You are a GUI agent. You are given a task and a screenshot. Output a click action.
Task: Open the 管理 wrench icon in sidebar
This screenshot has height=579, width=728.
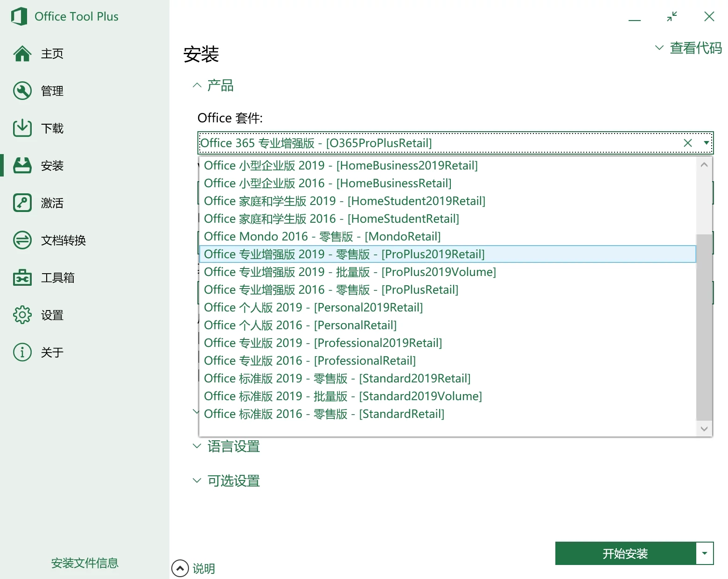[22, 91]
